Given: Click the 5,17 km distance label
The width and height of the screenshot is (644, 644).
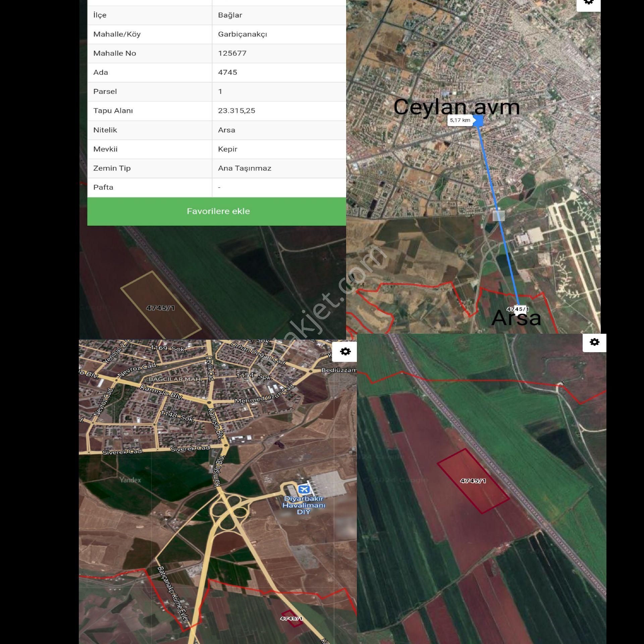Looking at the screenshot, I should (x=460, y=120).
